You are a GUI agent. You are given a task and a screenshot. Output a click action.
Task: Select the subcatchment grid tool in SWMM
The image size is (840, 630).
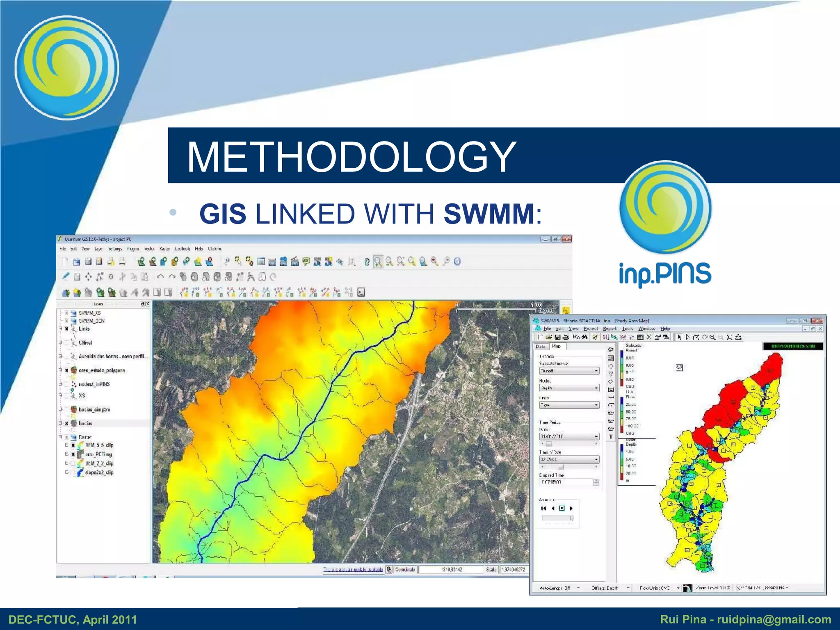611,358
